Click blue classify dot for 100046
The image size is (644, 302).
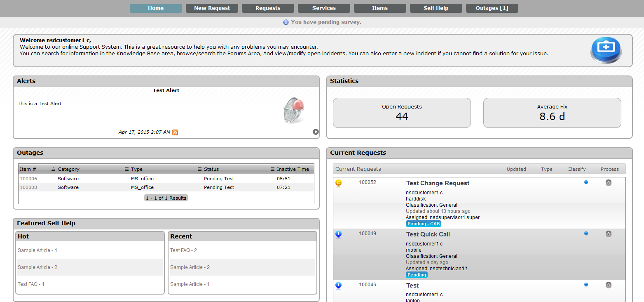click(x=586, y=285)
